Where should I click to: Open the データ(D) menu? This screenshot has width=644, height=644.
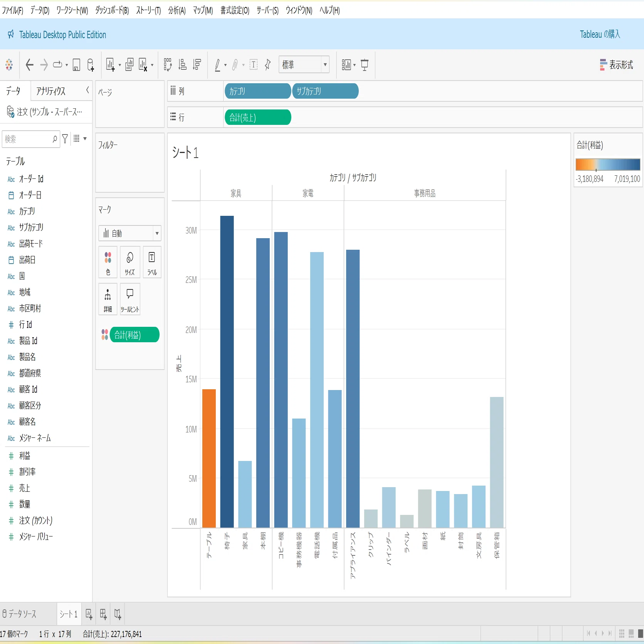click(40, 10)
